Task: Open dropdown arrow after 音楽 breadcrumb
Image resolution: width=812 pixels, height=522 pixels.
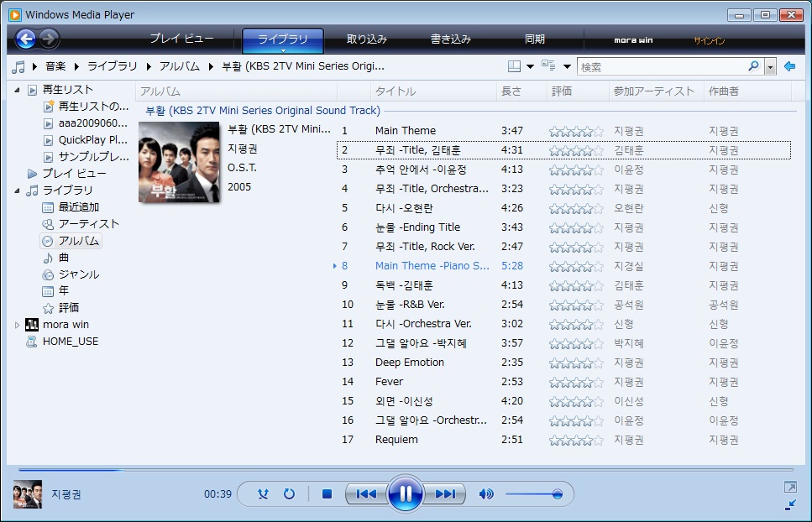Action: click(x=76, y=66)
